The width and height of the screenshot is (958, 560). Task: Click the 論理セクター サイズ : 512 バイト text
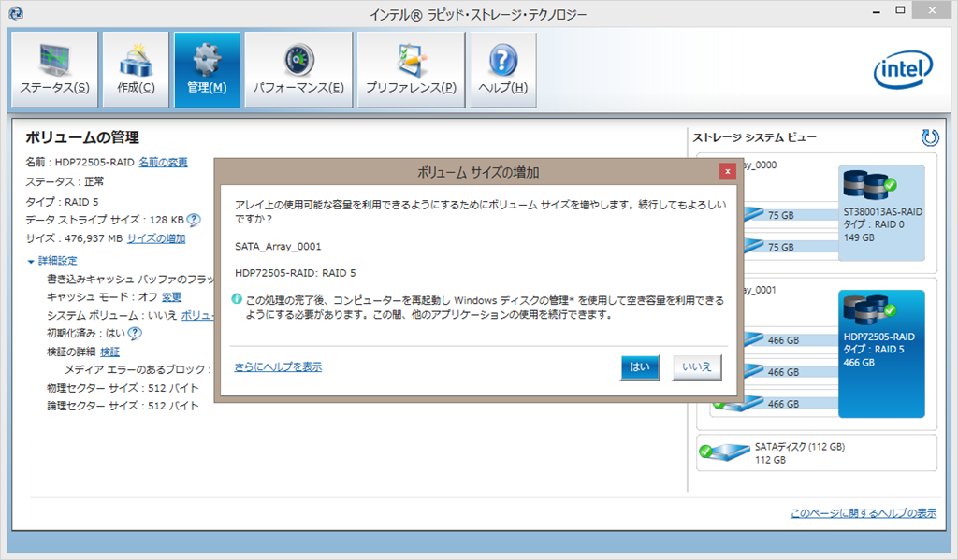(x=123, y=406)
